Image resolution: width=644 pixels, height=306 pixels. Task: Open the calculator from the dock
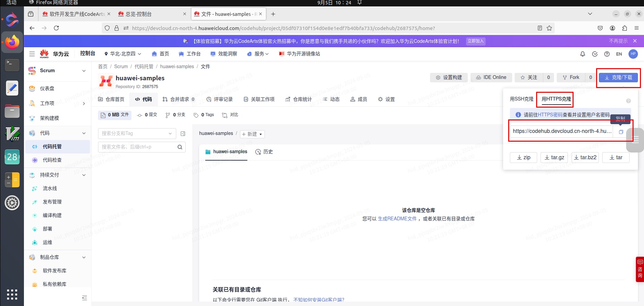12,180
